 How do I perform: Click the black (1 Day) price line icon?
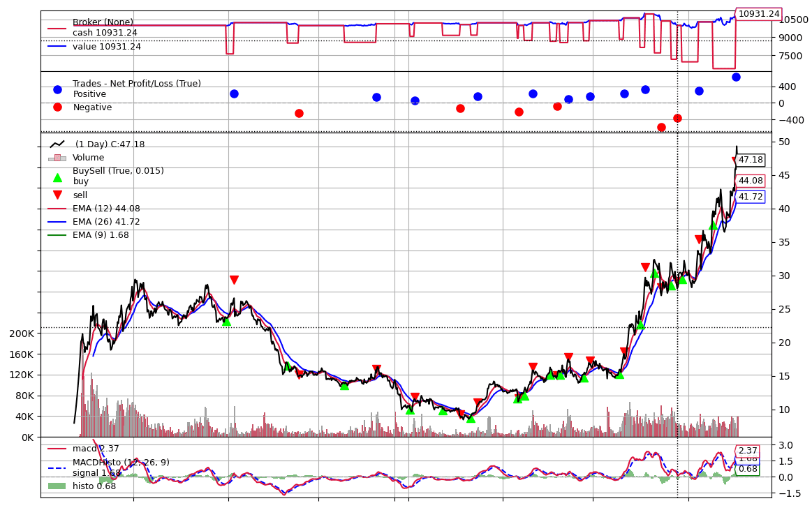pyautogui.click(x=57, y=144)
